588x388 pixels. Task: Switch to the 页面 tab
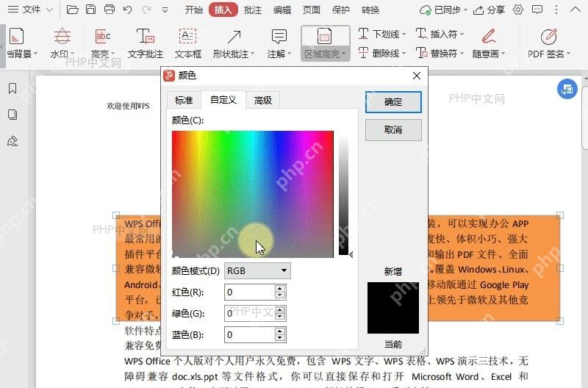coord(311,10)
